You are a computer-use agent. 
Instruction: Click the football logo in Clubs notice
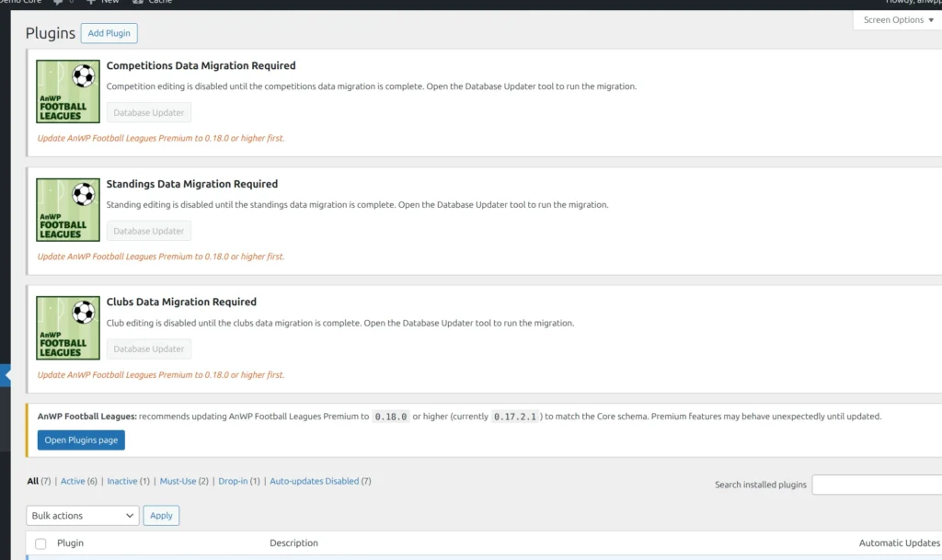point(68,327)
